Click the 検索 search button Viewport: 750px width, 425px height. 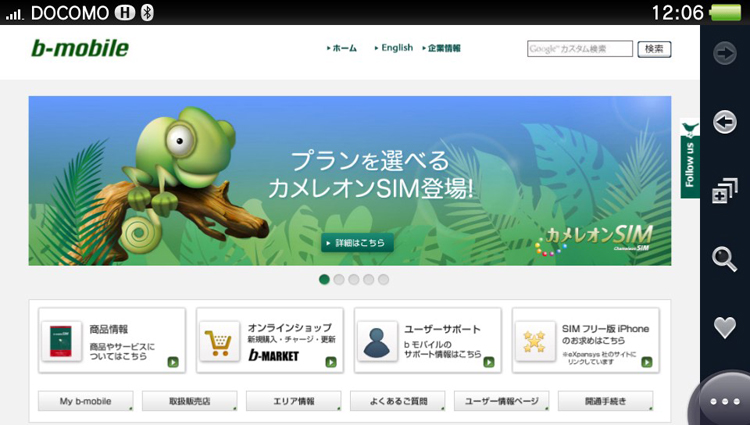(654, 49)
